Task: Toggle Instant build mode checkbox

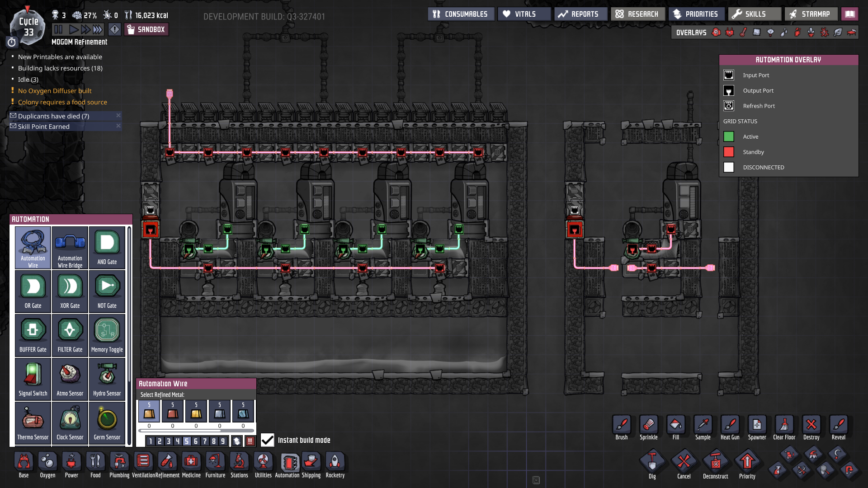Action: [x=268, y=440]
